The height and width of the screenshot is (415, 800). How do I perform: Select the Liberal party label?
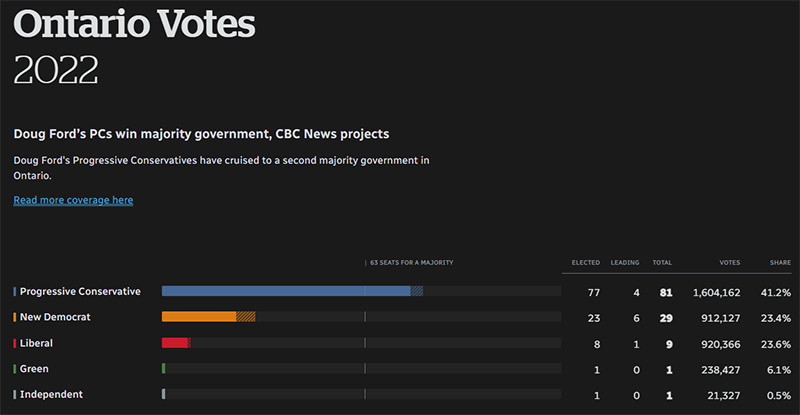(x=36, y=343)
